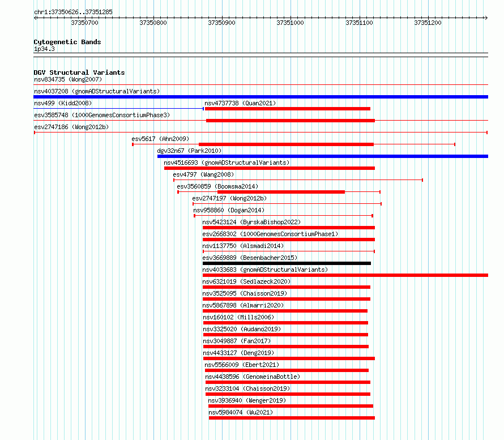
Task: Select the red bar under nsv4737738 (Quan2021)
Action: tap(287, 109)
